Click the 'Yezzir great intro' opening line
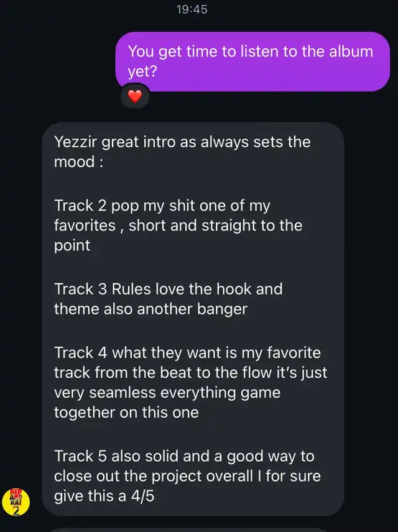The width and height of the screenshot is (398, 532). tap(182, 152)
